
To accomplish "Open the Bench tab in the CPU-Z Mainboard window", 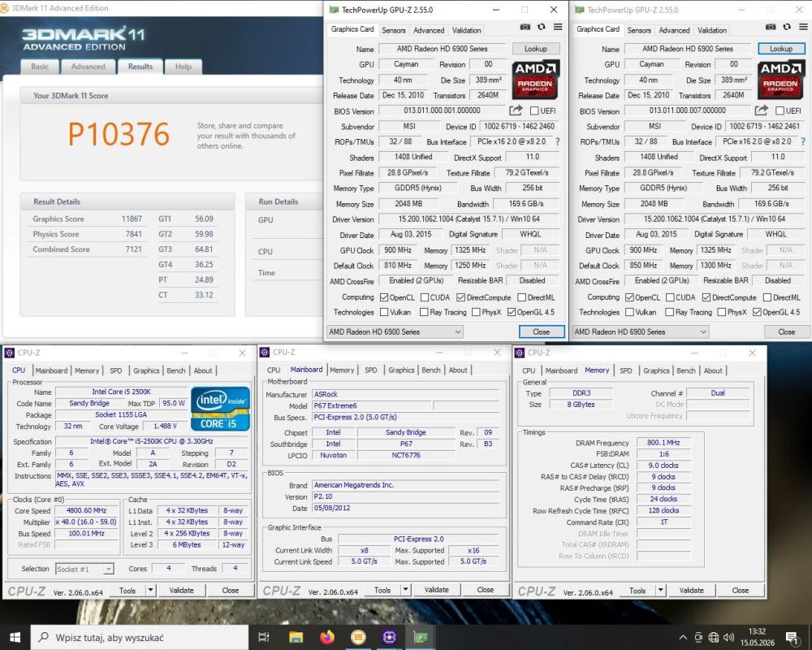I will coord(431,370).
